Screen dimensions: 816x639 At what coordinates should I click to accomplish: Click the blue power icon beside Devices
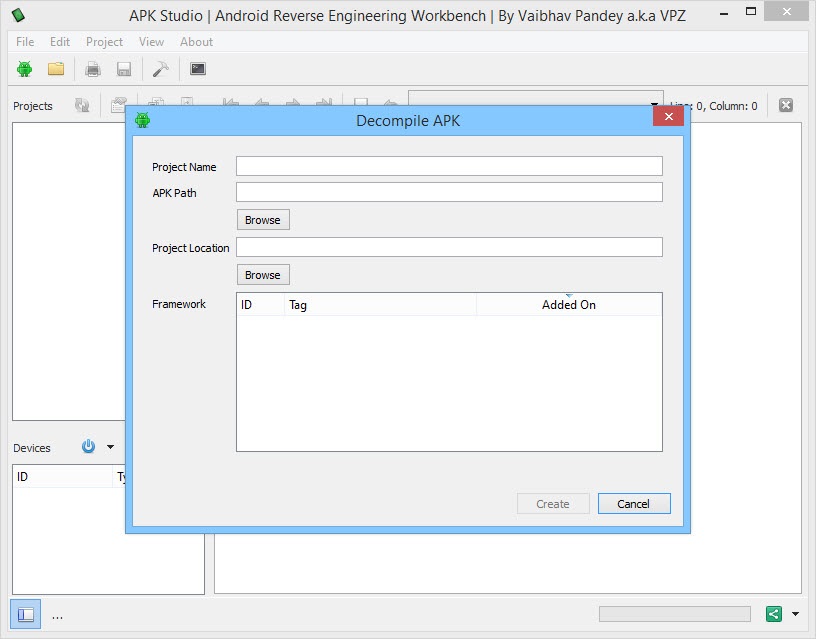pos(89,447)
